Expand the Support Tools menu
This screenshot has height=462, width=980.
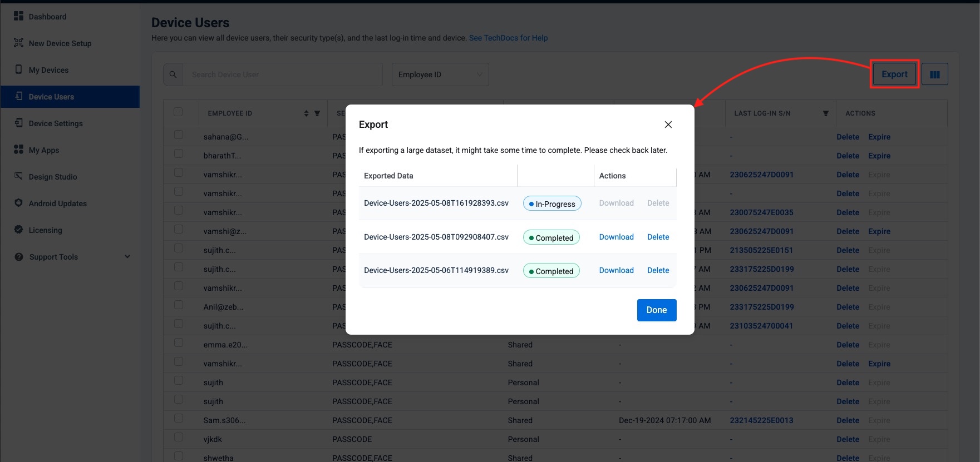point(127,257)
